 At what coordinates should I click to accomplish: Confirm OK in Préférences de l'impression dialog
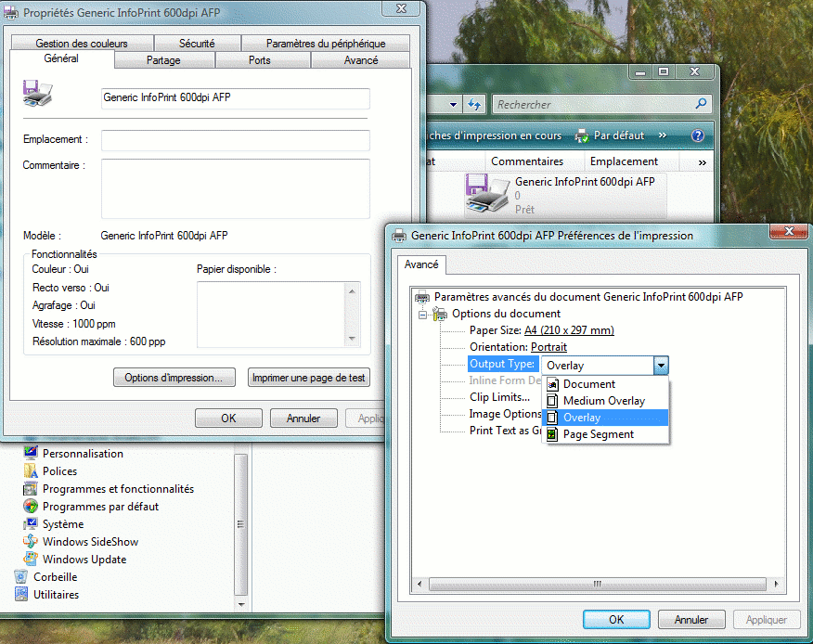coord(616,619)
